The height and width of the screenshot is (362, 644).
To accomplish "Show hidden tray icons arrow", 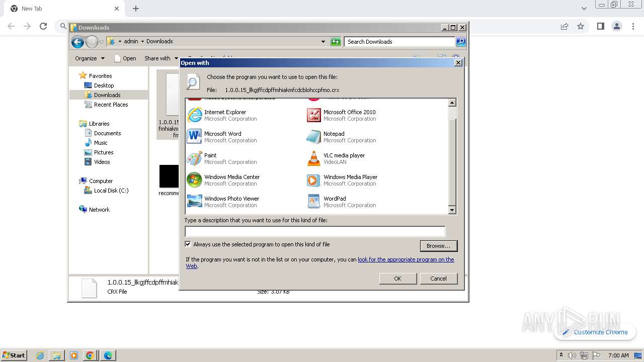I will tap(561, 355).
